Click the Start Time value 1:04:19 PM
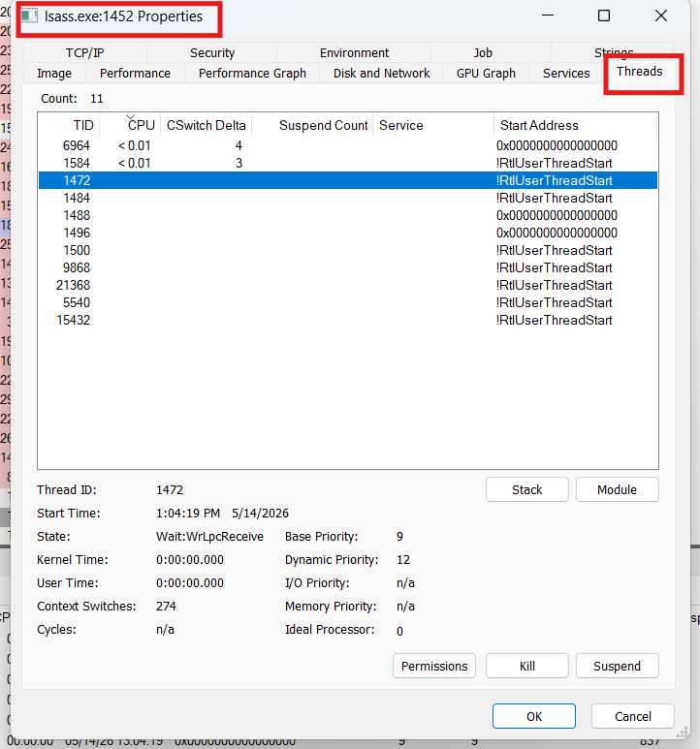This screenshot has height=749, width=700. click(x=188, y=513)
